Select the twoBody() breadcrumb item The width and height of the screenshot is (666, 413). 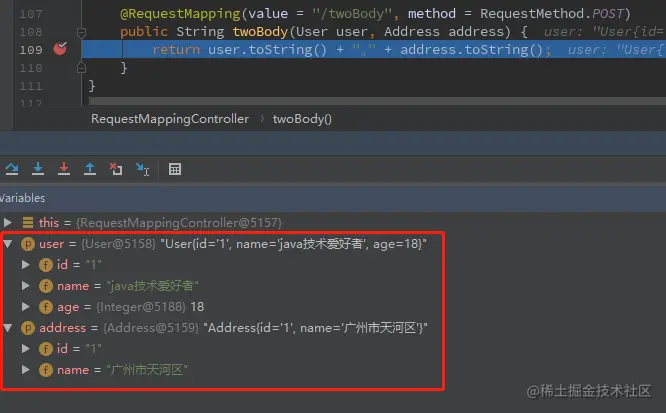[x=302, y=119]
